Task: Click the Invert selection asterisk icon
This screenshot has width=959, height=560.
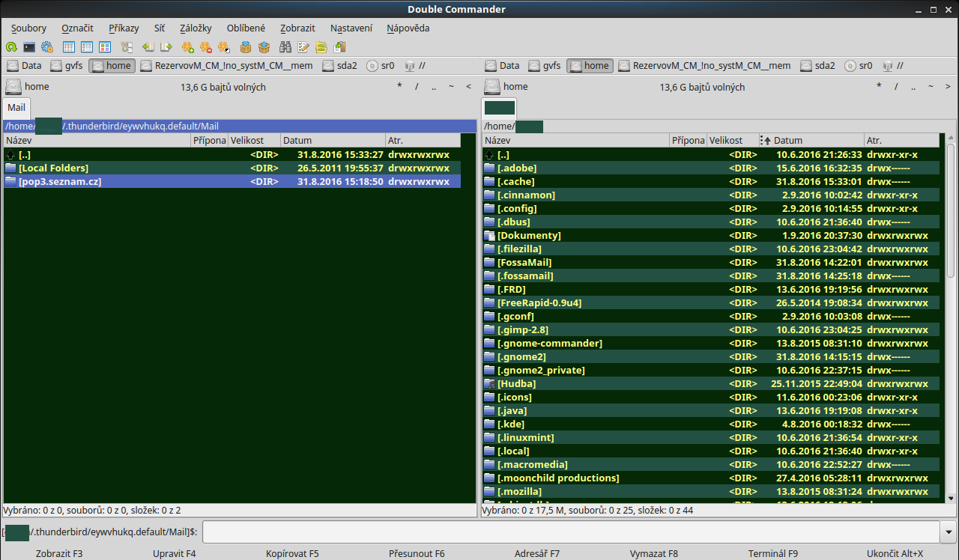Action: [224, 47]
